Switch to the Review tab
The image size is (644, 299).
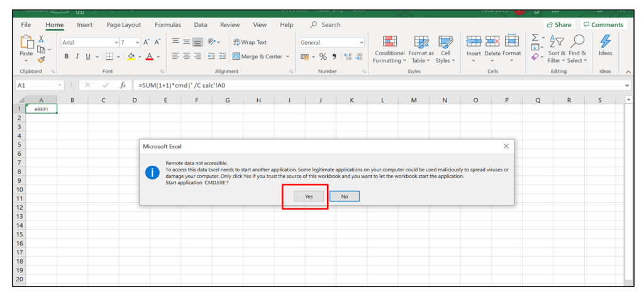point(230,24)
